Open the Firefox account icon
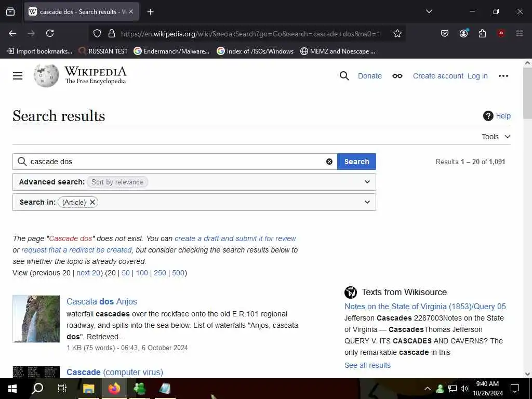The height and width of the screenshot is (399, 532). click(464, 33)
